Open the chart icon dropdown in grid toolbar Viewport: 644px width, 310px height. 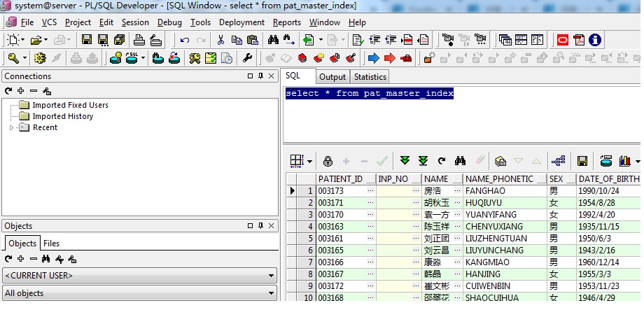click(x=638, y=162)
